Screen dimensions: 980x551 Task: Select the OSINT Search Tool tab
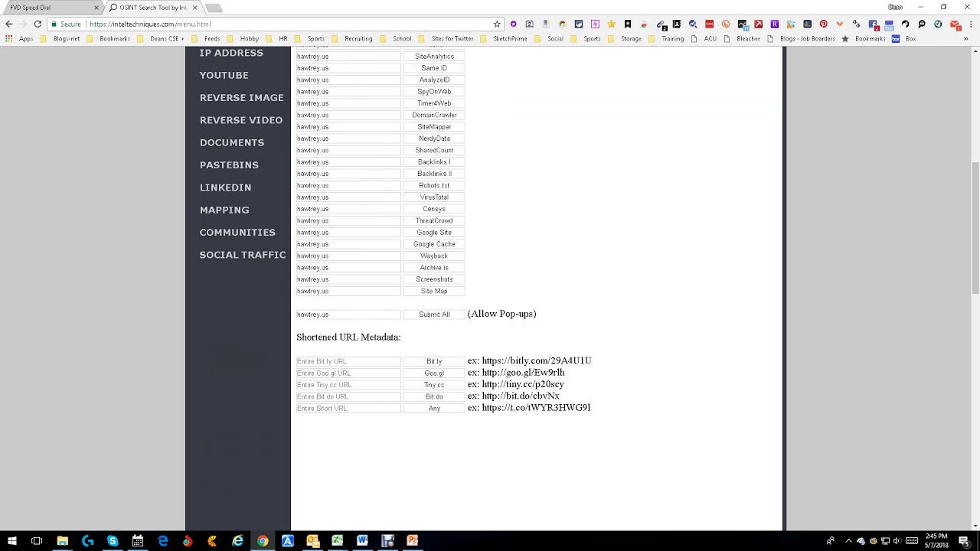(152, 8)
